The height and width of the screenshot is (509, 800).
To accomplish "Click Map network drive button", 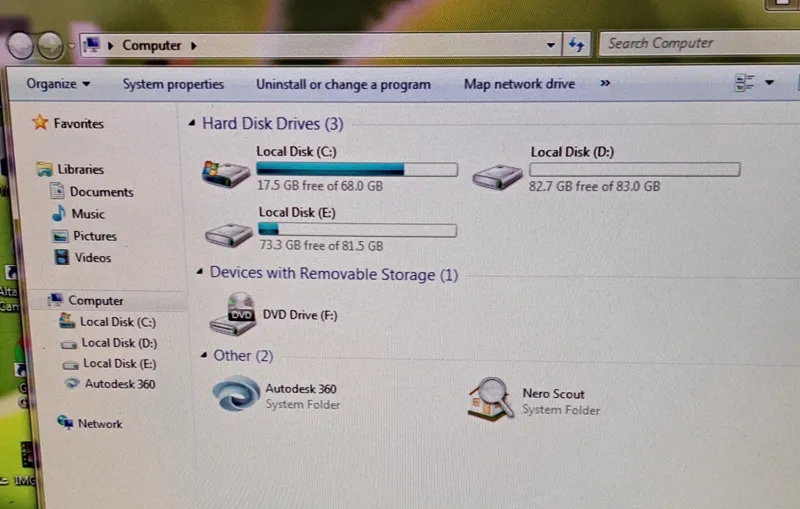I will [x=519, y=84].
